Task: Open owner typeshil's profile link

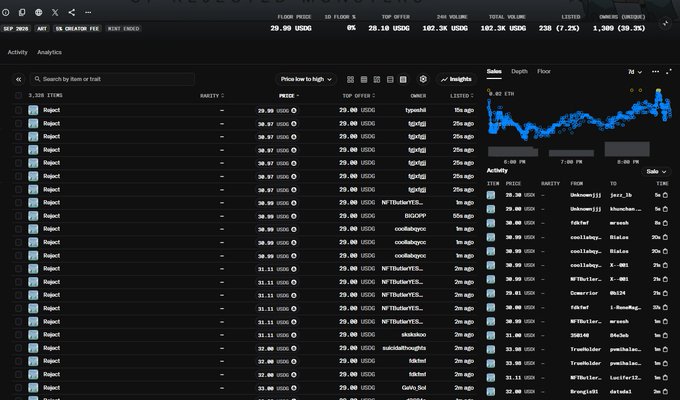Action: 415,110
